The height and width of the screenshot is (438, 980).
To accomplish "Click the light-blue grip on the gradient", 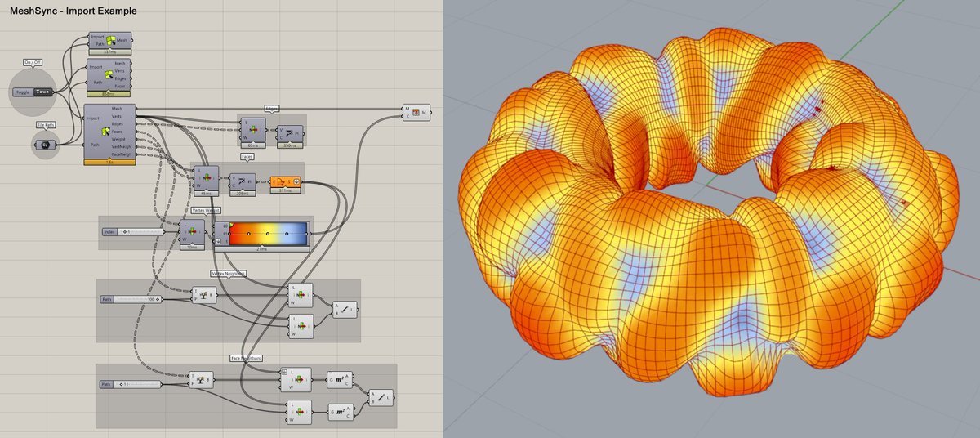I will (287, 232).
